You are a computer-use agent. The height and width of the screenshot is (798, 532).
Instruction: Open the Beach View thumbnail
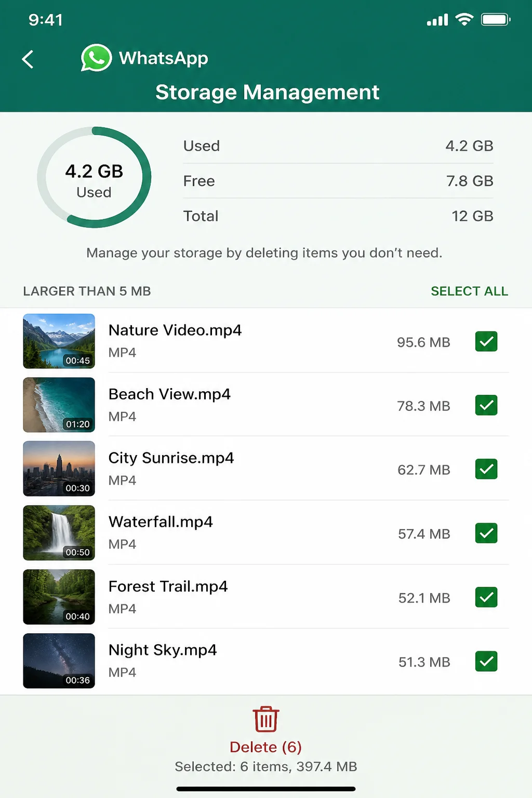[59, 405]
